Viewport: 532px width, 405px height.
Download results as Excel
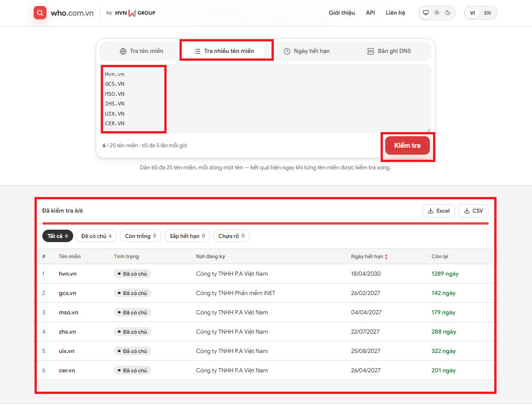[439, 211]
